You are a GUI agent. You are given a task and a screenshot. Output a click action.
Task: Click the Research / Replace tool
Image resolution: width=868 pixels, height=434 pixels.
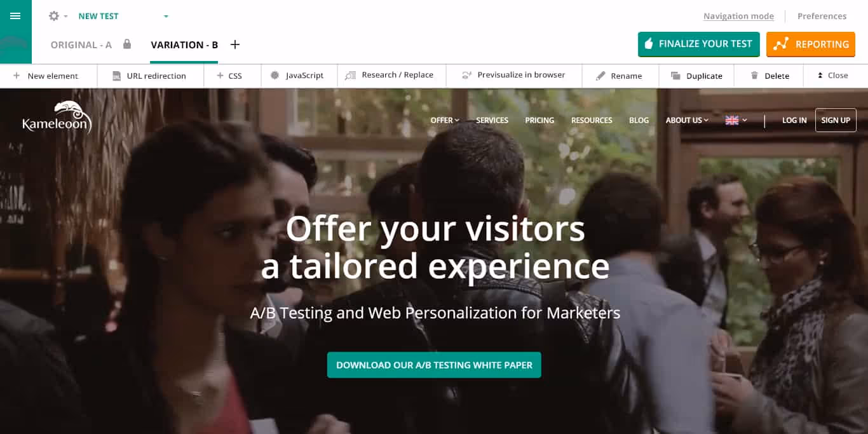pyautogui.click(x=389, y=75)
